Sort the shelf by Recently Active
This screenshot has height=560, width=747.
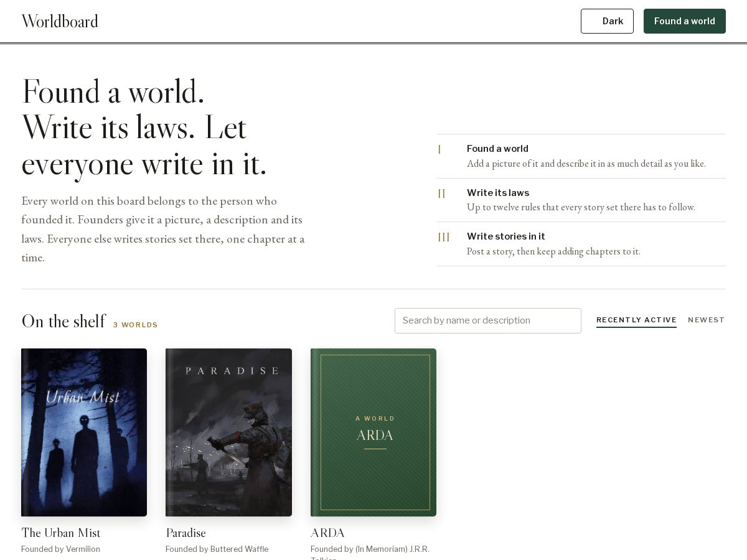point(636,320)
